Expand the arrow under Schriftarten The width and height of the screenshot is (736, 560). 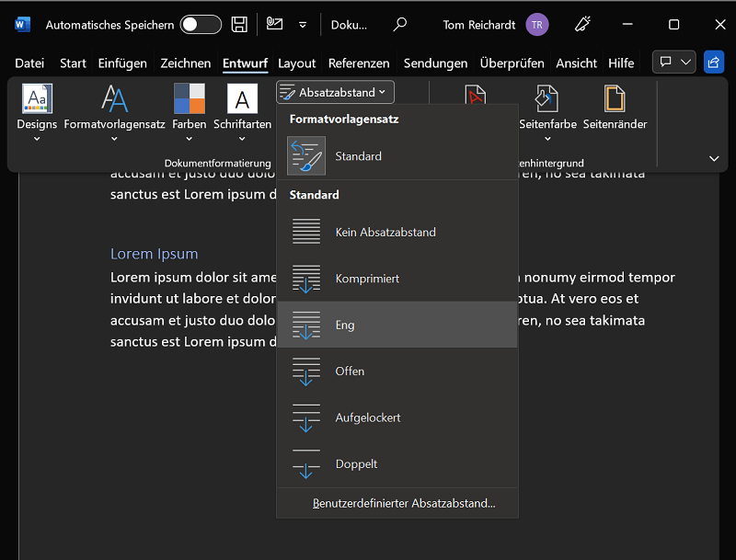242,139
